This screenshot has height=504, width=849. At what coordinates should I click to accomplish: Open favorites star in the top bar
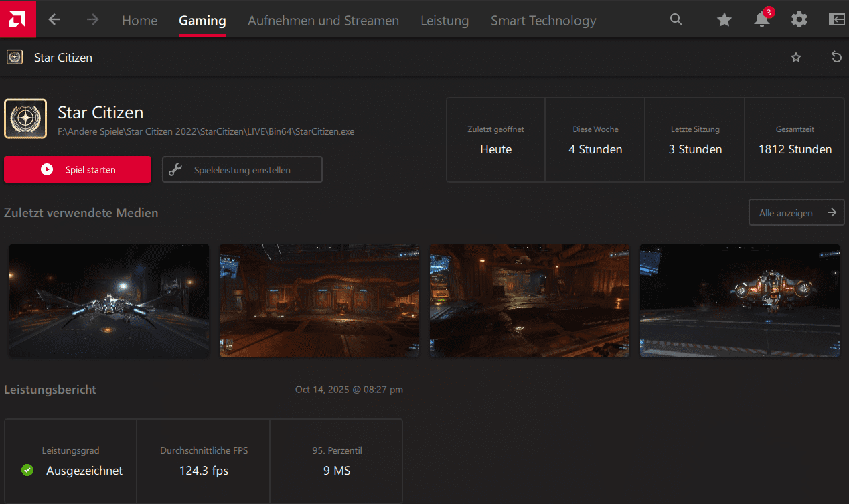[724, 20]
